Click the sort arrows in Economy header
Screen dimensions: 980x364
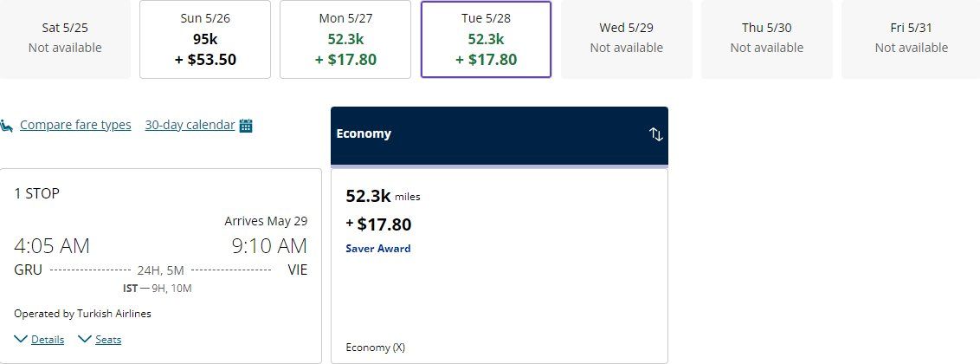tap(655, 134)
